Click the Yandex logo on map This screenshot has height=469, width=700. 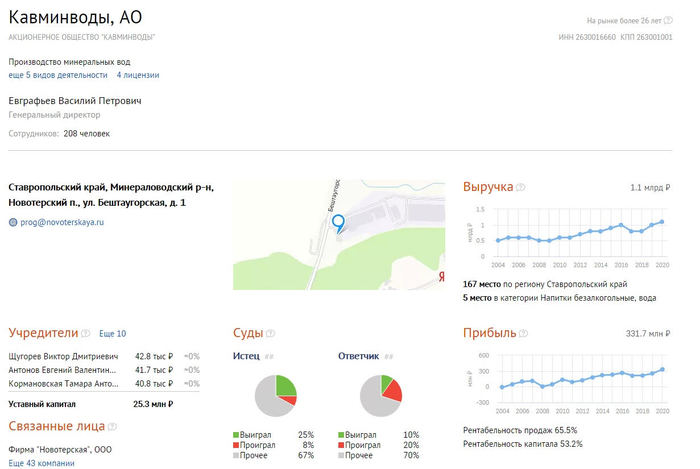pyautogui.click(x=442, y=277)
